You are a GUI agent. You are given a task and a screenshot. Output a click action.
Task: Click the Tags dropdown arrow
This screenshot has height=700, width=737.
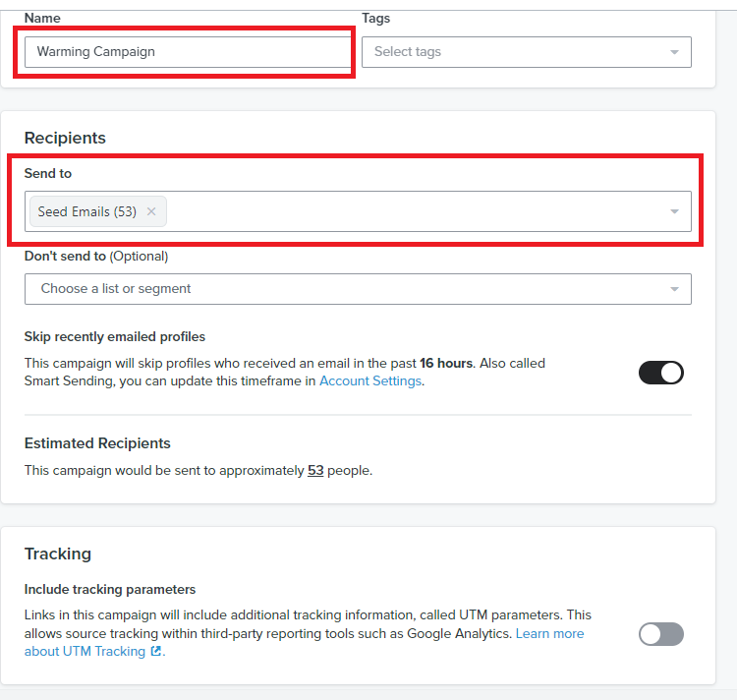(x=674, y=52)
